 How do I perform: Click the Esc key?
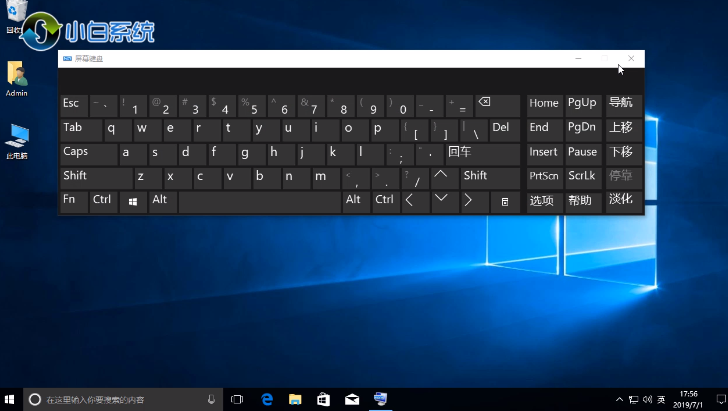click(74, 105)
